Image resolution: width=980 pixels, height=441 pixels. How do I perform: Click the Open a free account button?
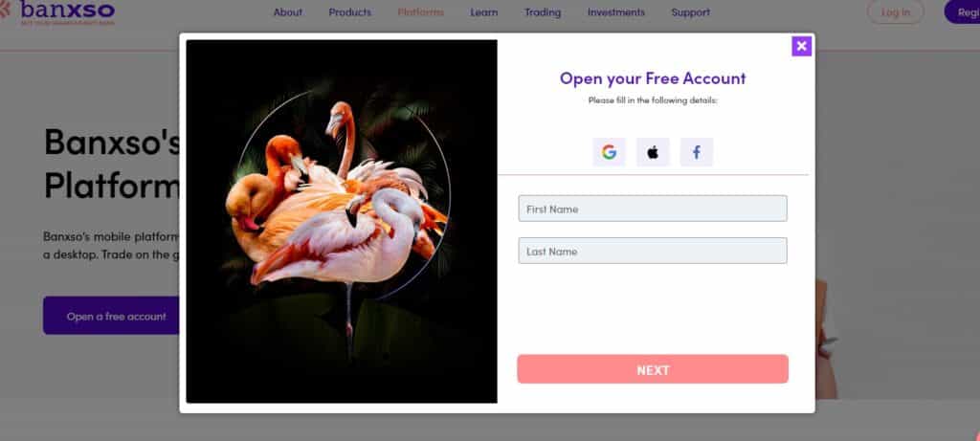(x=111, y=316)
